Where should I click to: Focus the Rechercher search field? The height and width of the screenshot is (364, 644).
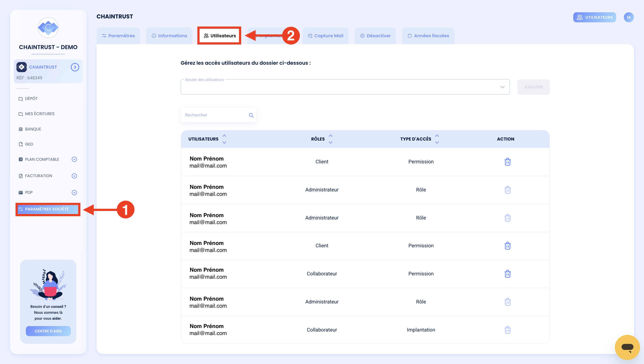click(218, 115)
